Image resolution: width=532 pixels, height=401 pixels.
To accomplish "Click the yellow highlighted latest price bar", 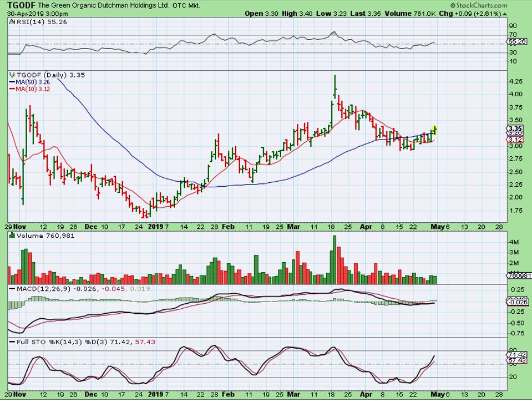I will pyautogui.click(x=435, y=129).
